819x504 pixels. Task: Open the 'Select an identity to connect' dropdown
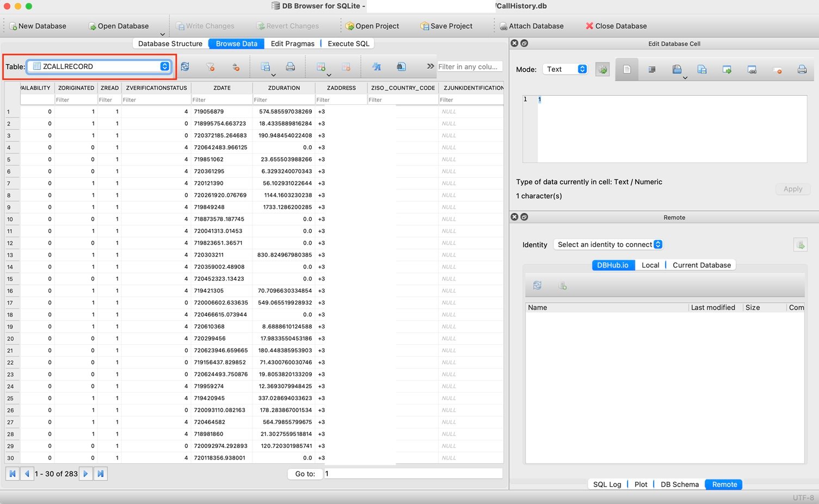tap(608, 245)
